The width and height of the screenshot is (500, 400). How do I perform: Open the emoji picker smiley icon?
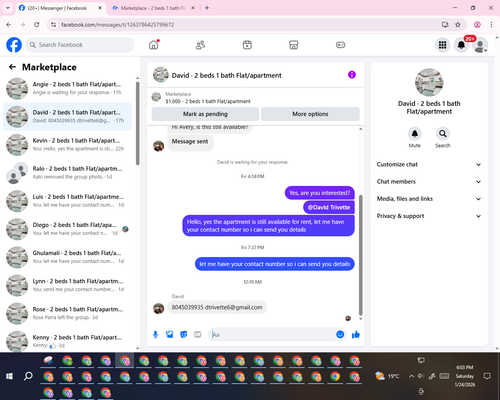(x=340, y=334)
